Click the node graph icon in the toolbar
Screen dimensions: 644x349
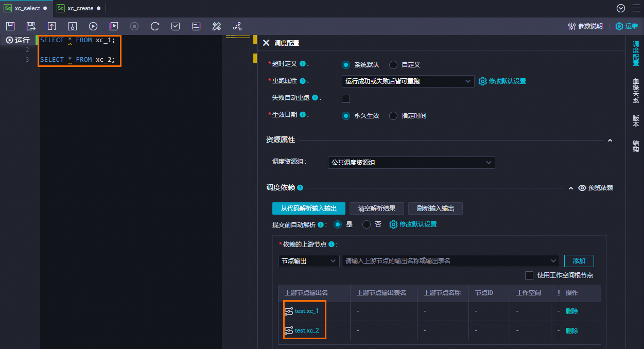point(237,26)
